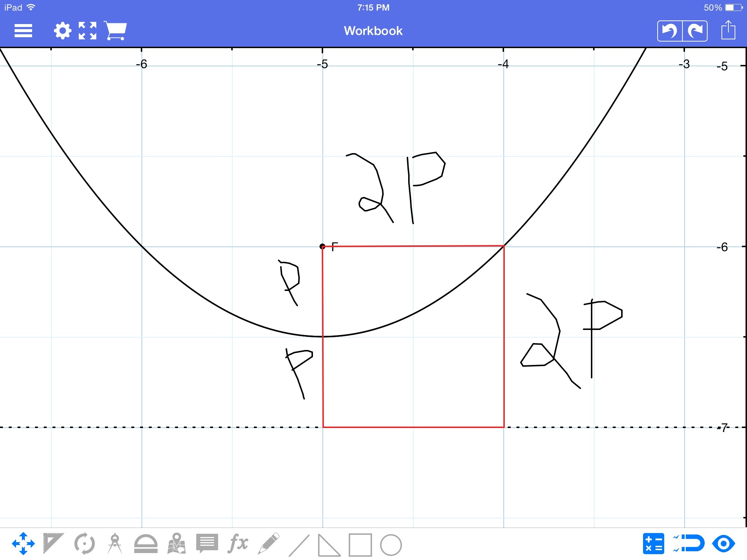Select the circle shape tool
This screenshot has width=747, height=560.
(391, 545)
